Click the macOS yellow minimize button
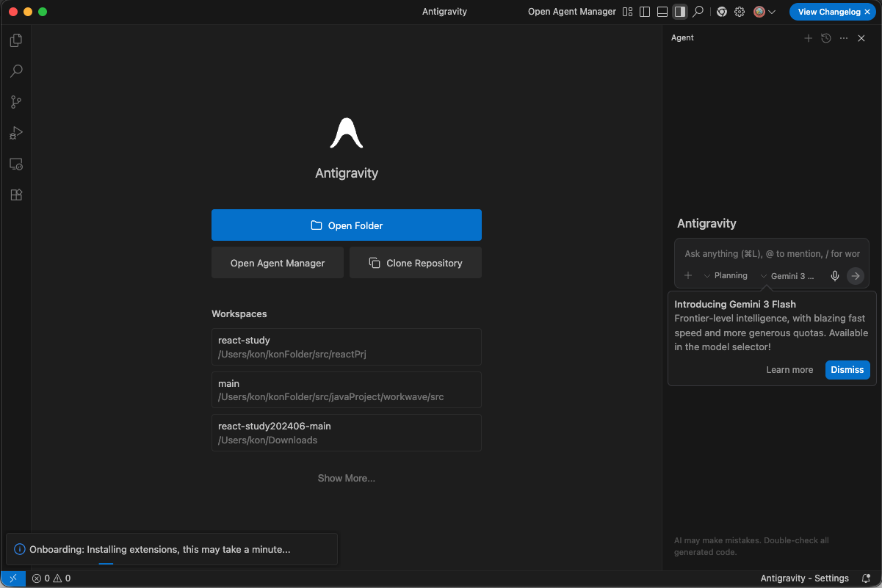Screen dimensions: 882x588 click(x=28, y=12)
